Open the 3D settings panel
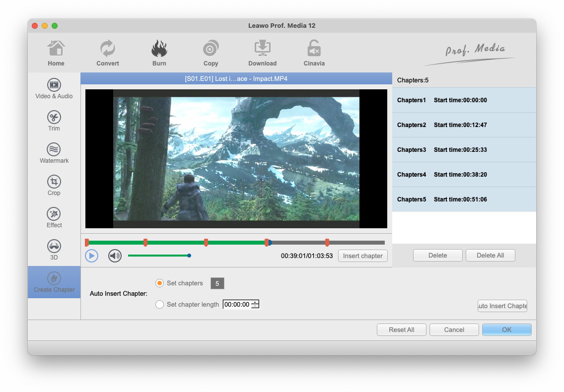This screenshot has height=392, width=564. click(54, 250)
